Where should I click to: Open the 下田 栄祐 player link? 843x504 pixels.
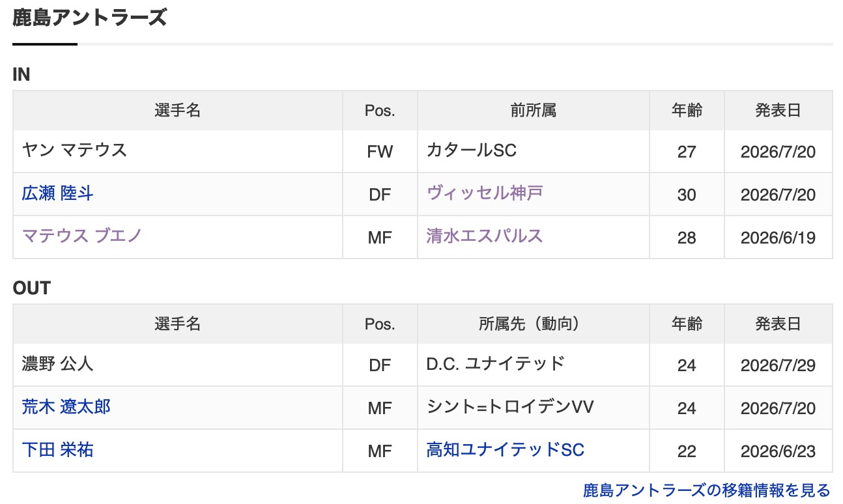(58, 449)
